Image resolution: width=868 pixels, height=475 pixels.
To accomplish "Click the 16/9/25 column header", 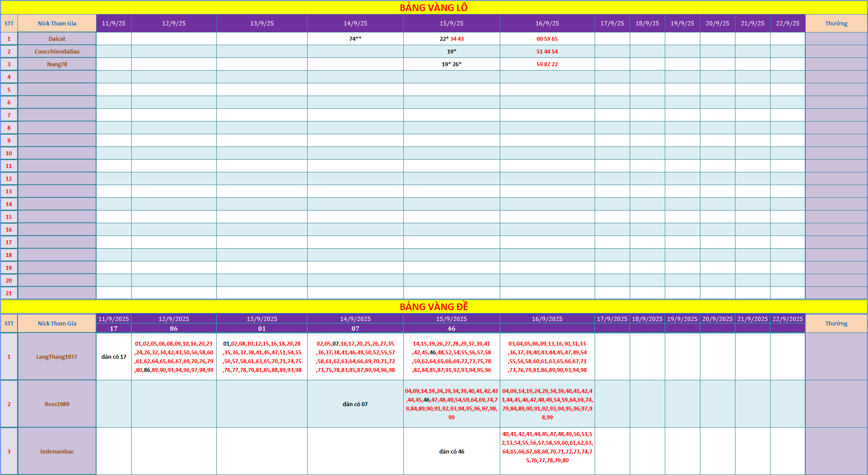I will coord(547,23).
